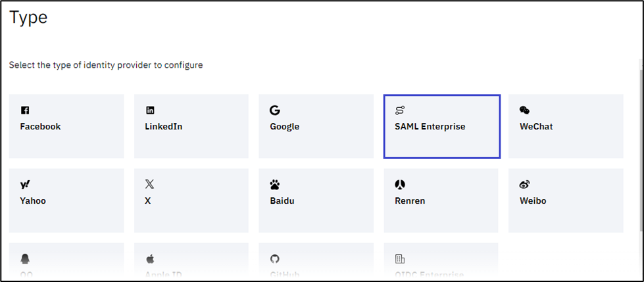Pick the Baidu provider label

pos(282,201)
